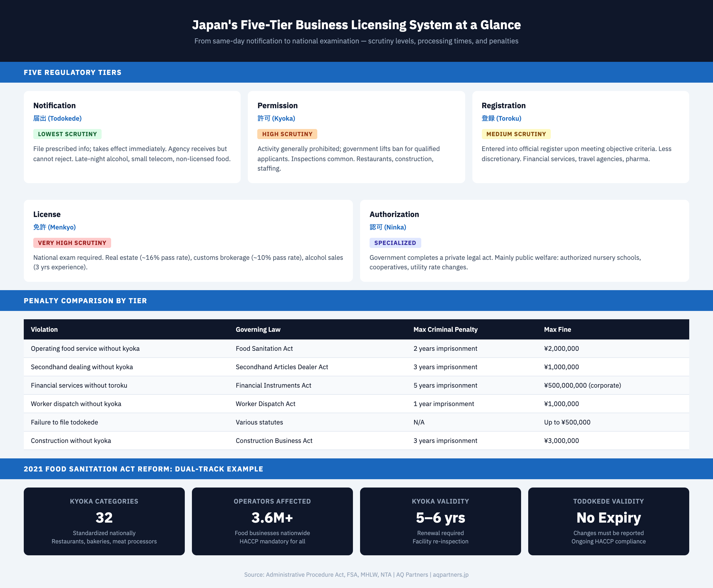Click the Lowest Scrutiny badge

pyautogui.click(x=67, y=134)
